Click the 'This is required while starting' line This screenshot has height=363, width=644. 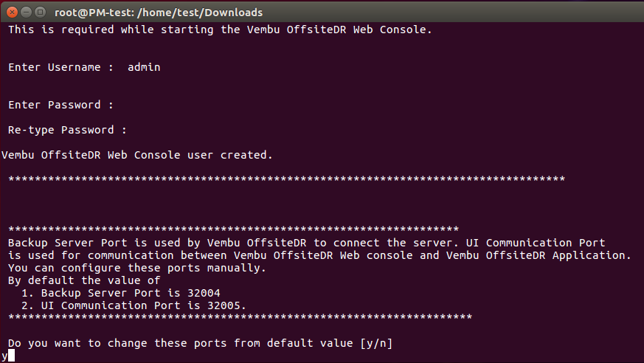[x=220, y=30]
